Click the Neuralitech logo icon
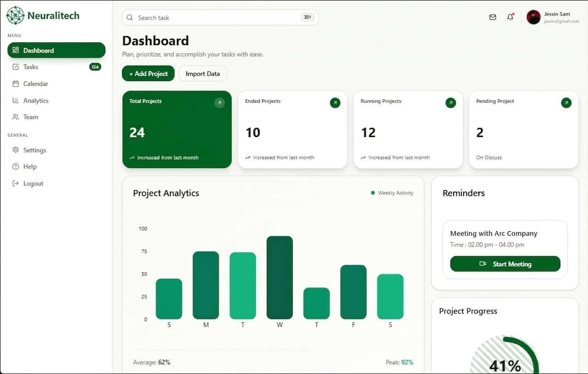Image resolution: width=588 pixels, height=374 pixels. pyautogui.click(x=15, y=15)
